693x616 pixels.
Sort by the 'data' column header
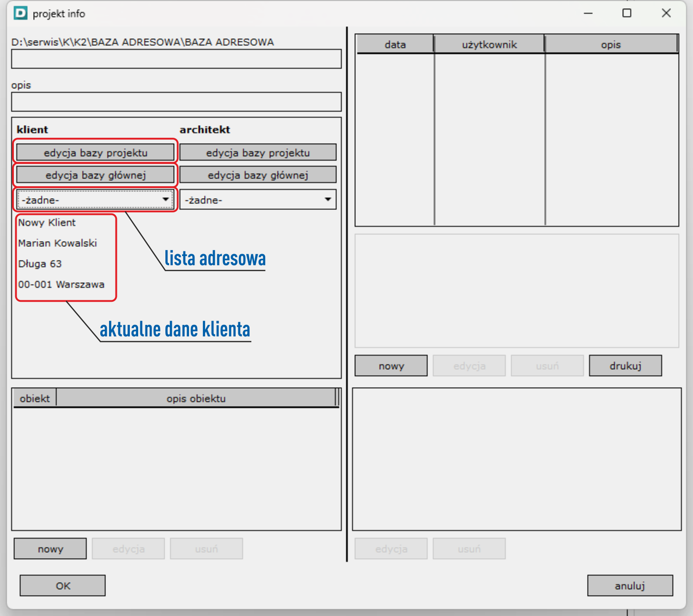[x=395, y=44]
